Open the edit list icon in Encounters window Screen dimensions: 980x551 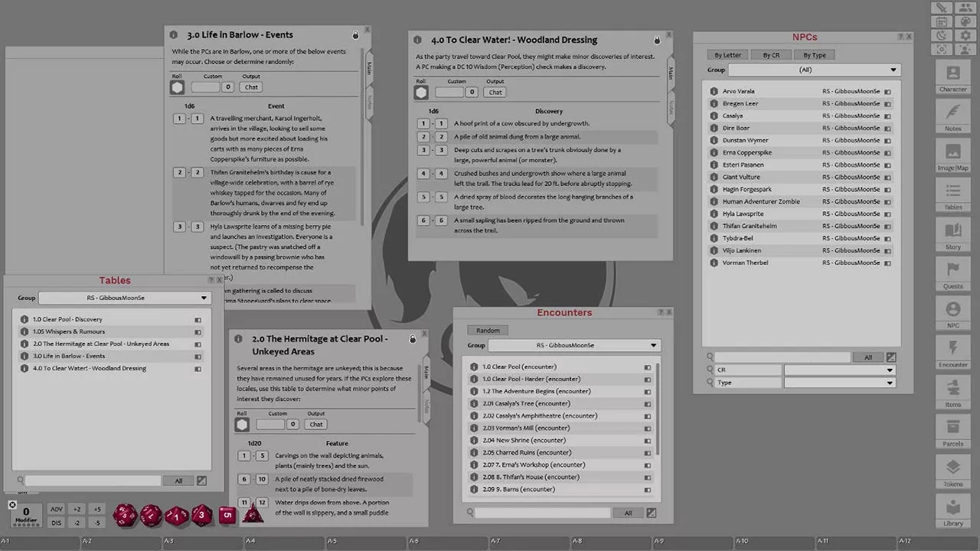tap(652, 513)
